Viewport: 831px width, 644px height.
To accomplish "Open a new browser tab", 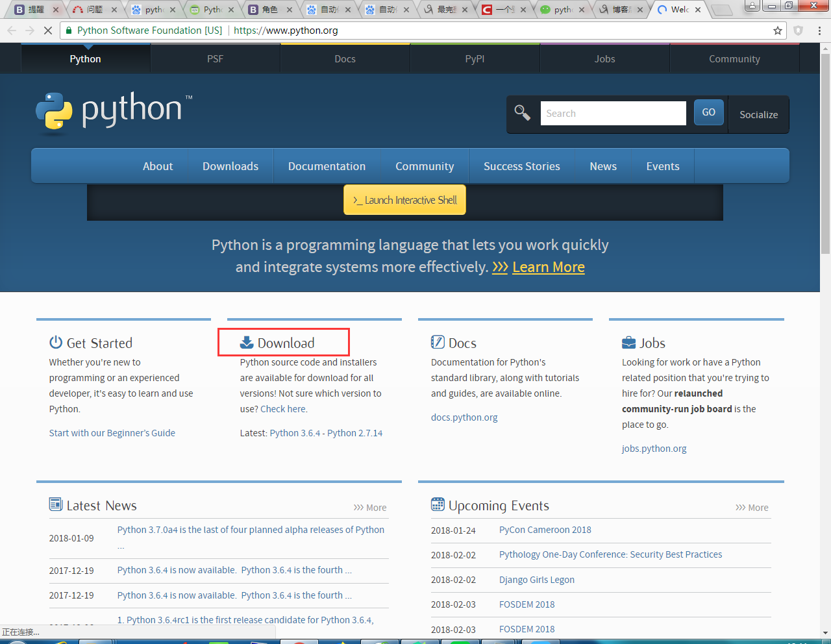I will (721, 10).
